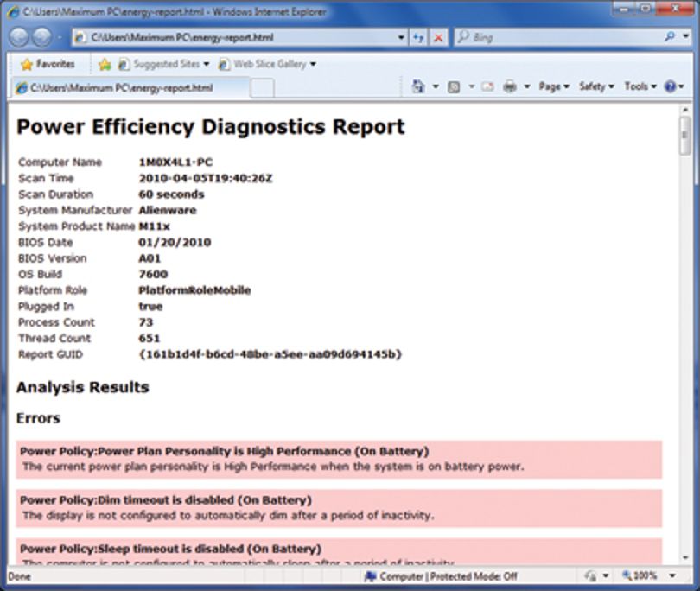Select the energy-report.html tab

(130, 88)
